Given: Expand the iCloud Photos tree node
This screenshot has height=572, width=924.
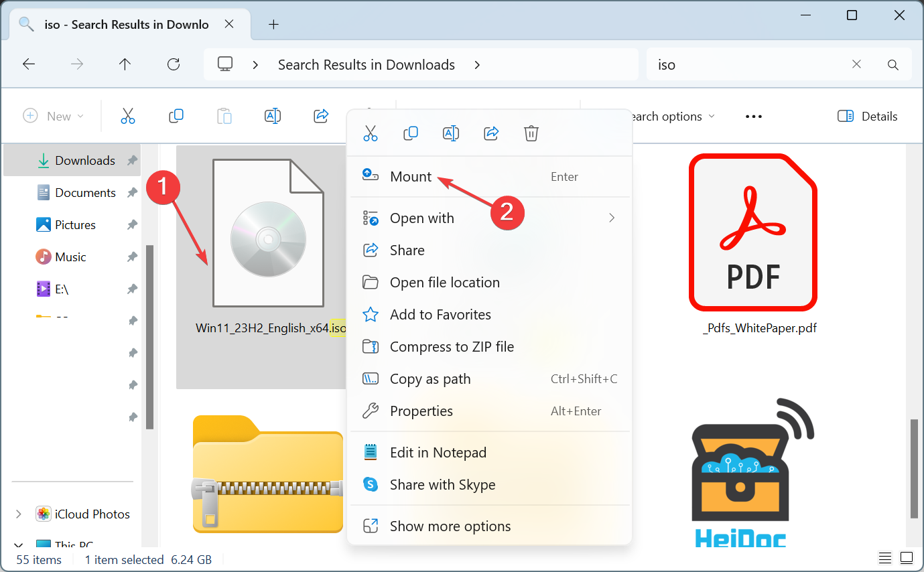Looking at the screenshot, I should [19, 514].
